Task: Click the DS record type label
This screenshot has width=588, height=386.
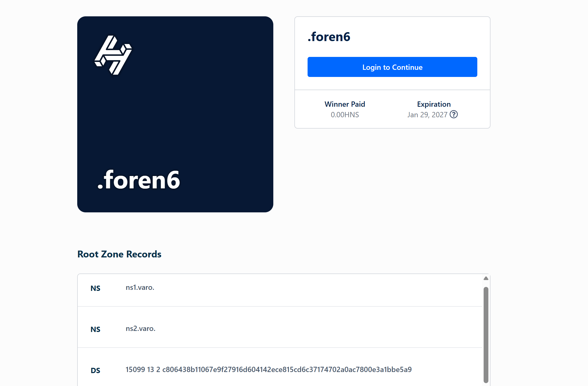Action: [x=95, y=370]
